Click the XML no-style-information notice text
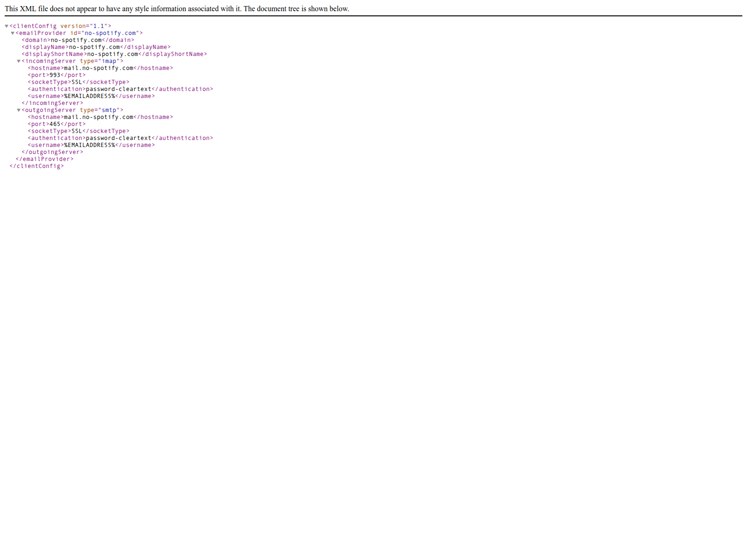 [x=177, y=9]
